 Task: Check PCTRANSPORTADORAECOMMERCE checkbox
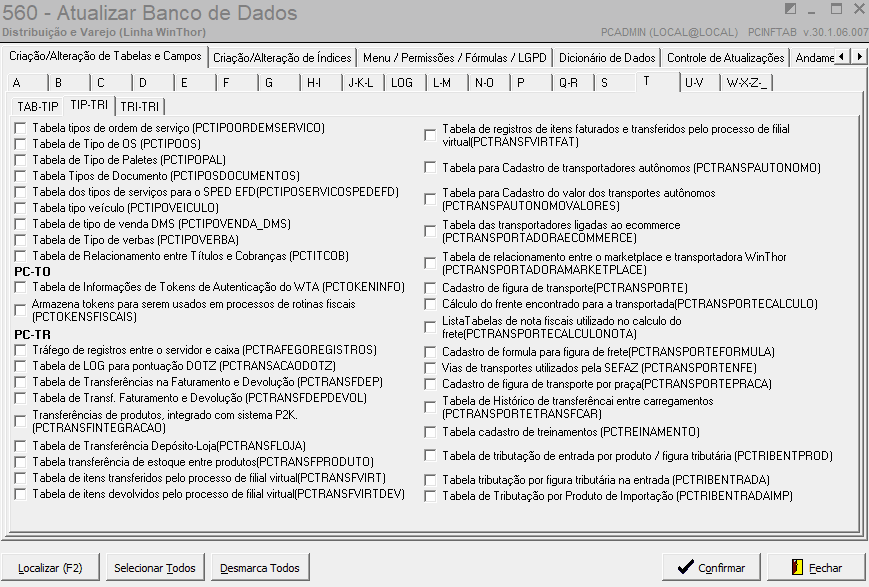(430, 231)
